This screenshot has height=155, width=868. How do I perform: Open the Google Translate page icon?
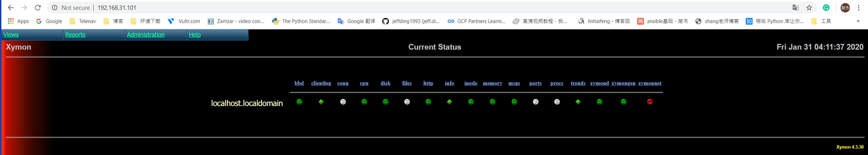coord(796,7)
